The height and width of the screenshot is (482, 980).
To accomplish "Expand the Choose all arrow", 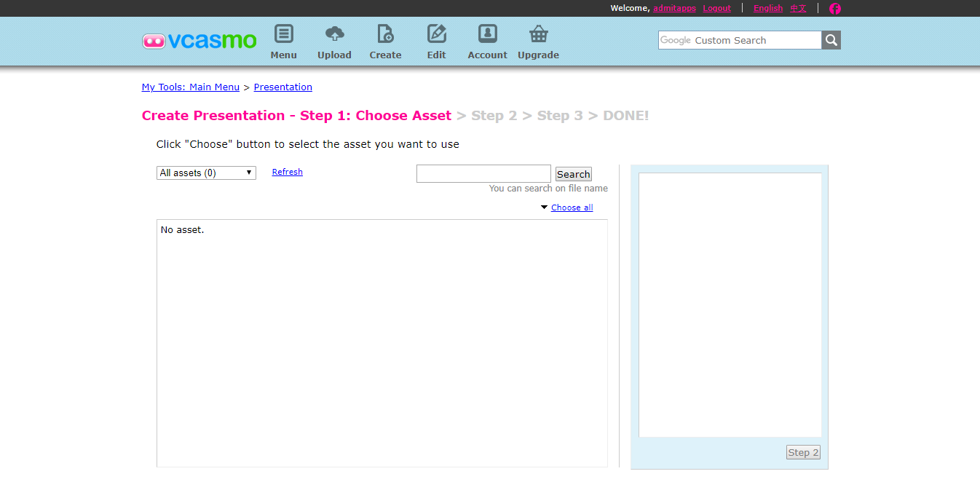I will pos(544,208).
